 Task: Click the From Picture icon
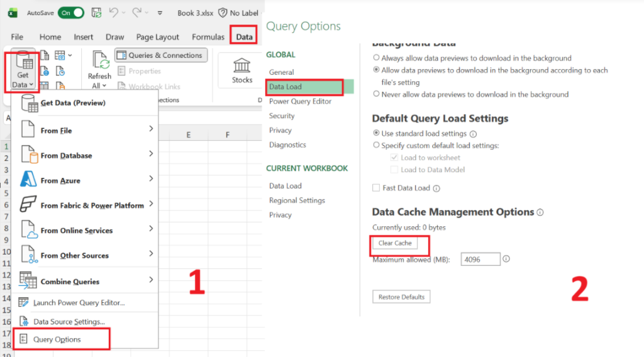(x=60, y=55)
